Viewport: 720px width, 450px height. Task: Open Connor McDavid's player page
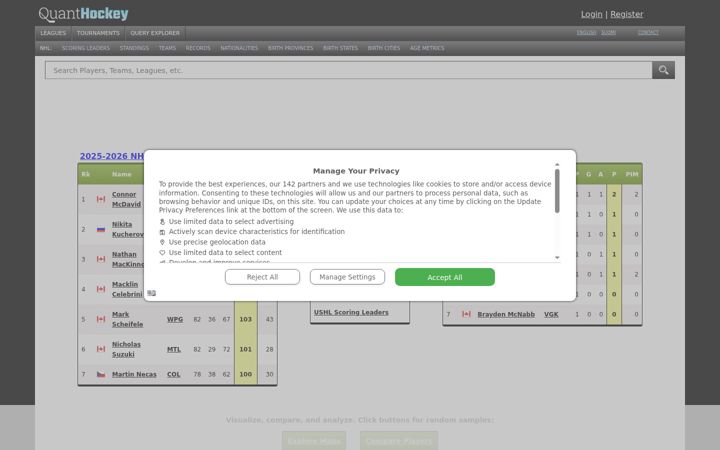(126, 199)
